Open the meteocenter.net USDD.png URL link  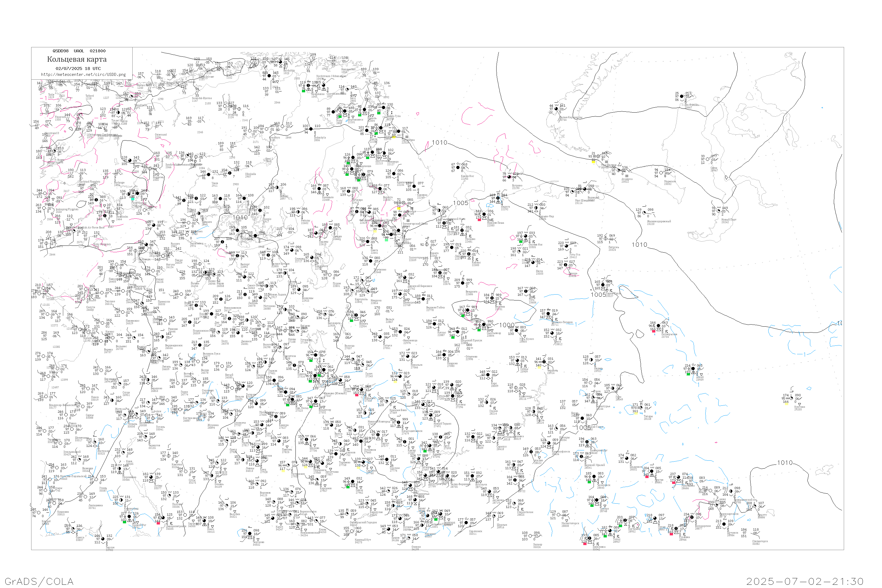pos(83,75)
